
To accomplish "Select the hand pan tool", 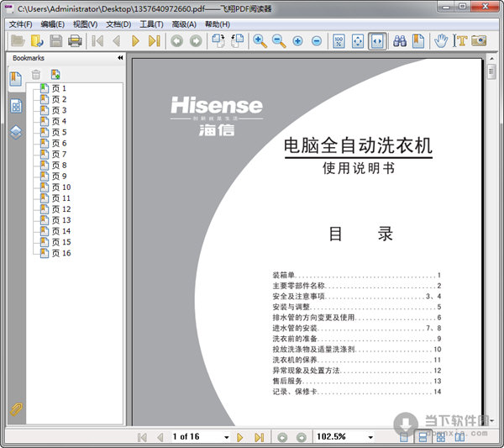I will coord(441,41).
